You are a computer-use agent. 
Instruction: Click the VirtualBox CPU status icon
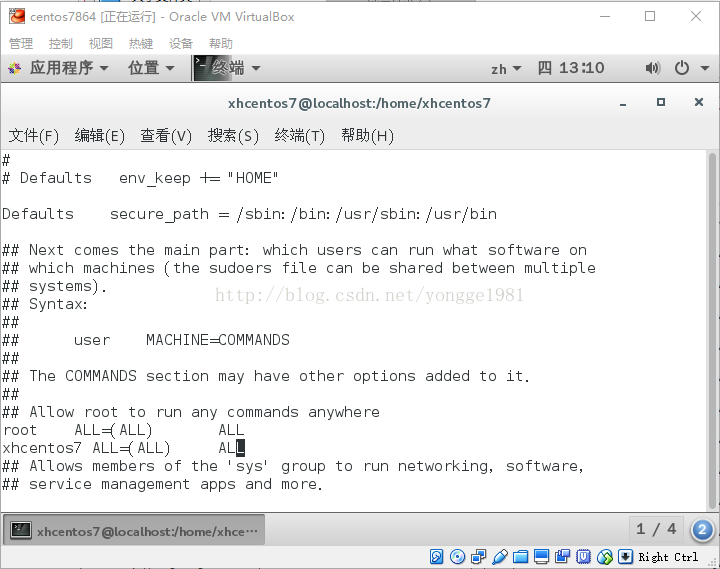(583, 557)
